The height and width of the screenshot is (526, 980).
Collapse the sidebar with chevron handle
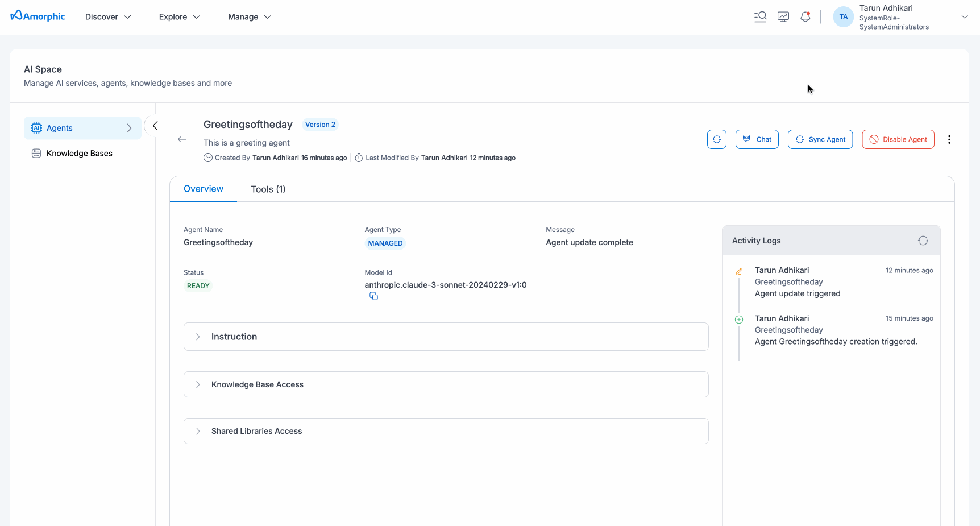[x=155, y=126]
